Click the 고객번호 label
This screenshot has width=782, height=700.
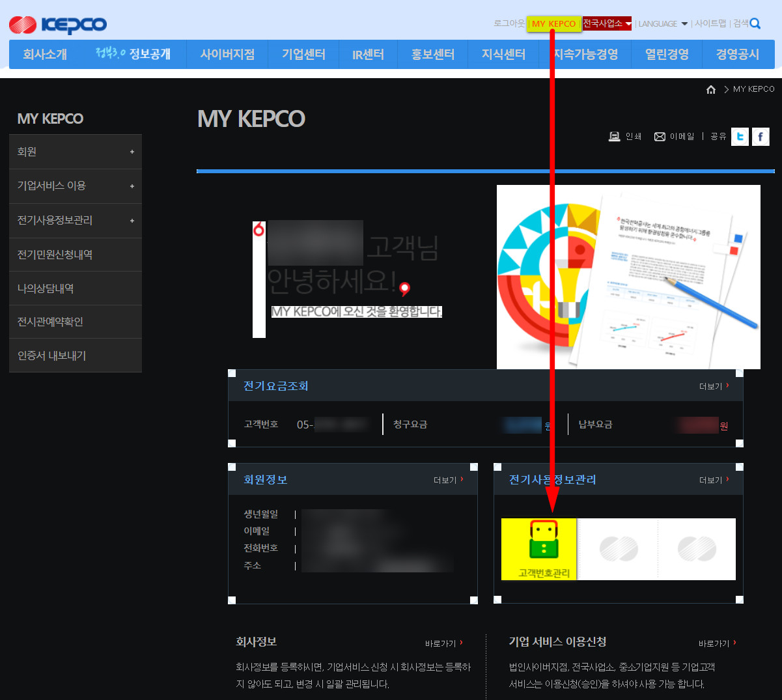pos(261,425)
